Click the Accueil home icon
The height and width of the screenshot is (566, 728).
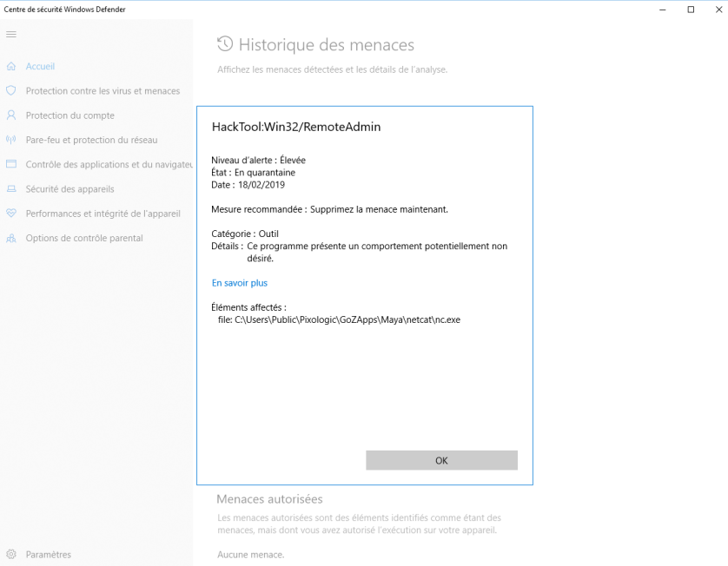pos(11,66)
